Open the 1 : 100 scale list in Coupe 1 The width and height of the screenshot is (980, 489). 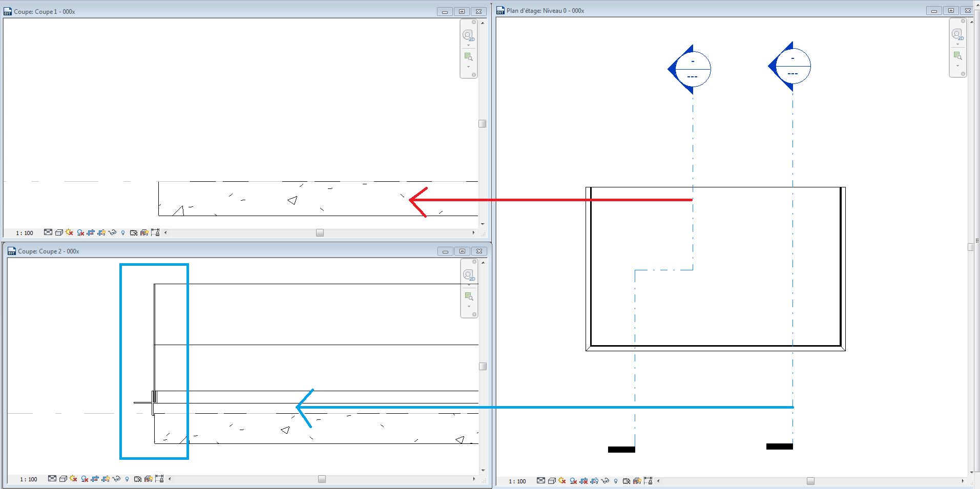pos(25,233)
